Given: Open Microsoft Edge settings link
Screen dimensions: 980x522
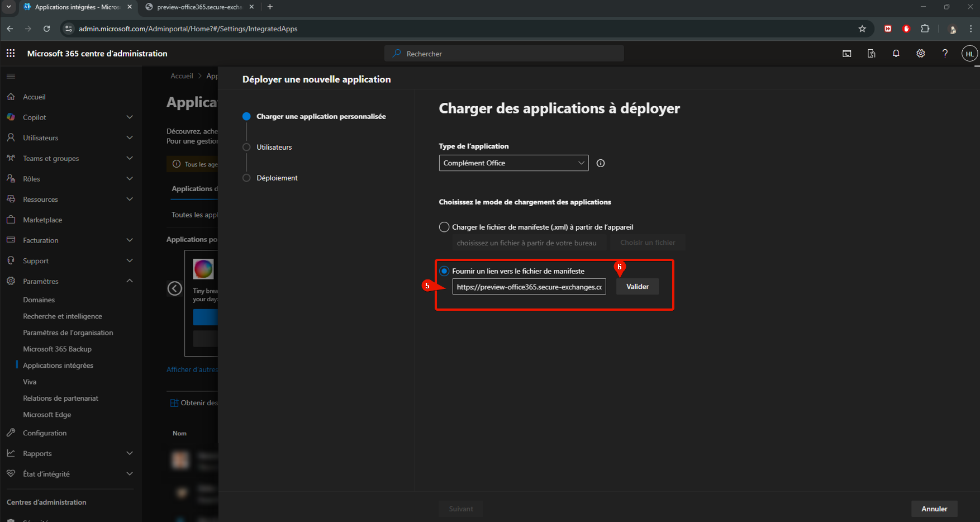Looking at the screenshot, I should click(47, 415).
